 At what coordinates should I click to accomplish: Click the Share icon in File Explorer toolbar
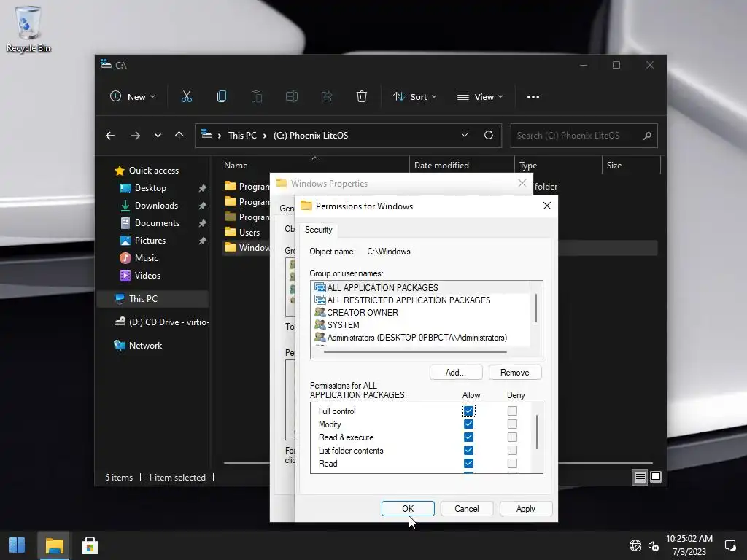(x=327, y=97)
